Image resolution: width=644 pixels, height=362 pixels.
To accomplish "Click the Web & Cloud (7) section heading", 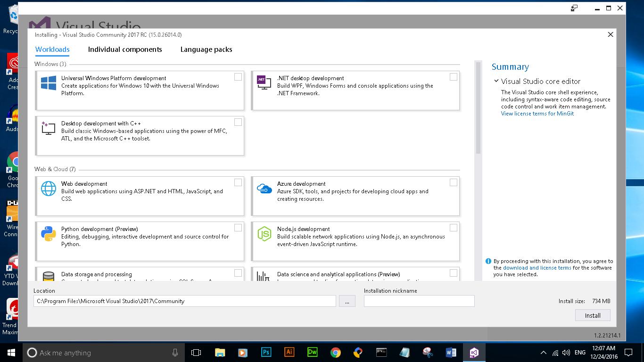I will pyautogui.click(x=55, y=169).
